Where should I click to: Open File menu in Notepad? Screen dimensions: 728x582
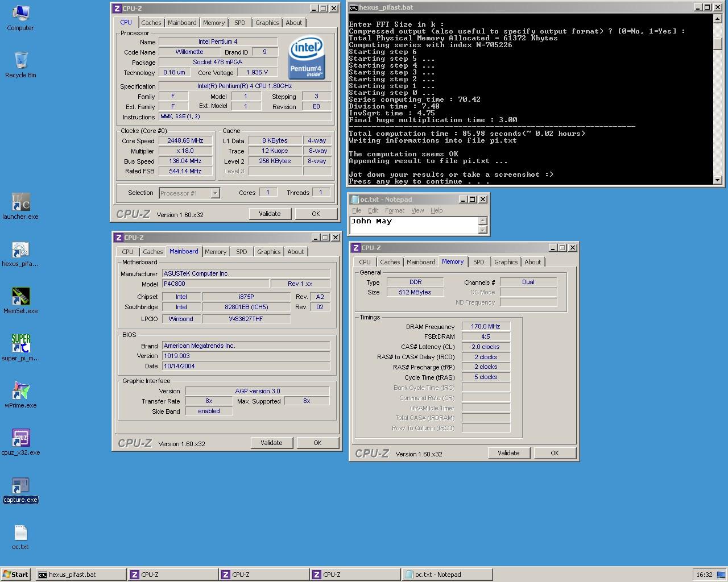tap(357, 210)
